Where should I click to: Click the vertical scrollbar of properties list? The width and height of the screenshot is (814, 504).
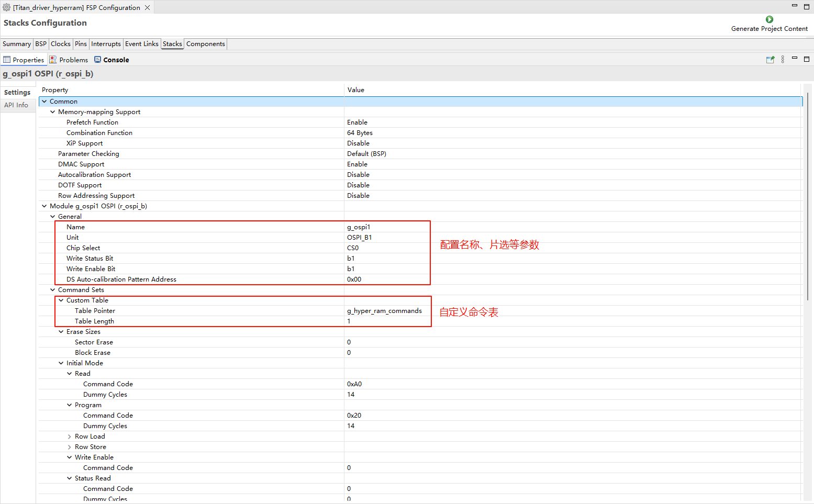tap(808, 209)
